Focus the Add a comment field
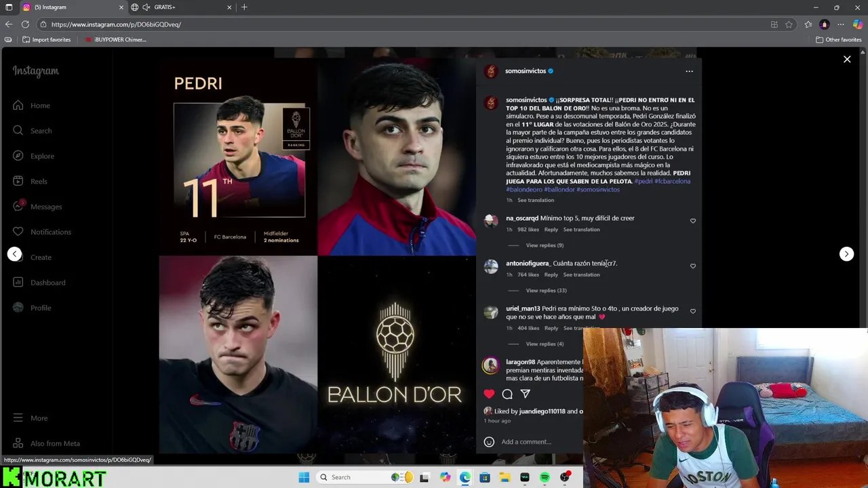 click(x=526, y=442)
